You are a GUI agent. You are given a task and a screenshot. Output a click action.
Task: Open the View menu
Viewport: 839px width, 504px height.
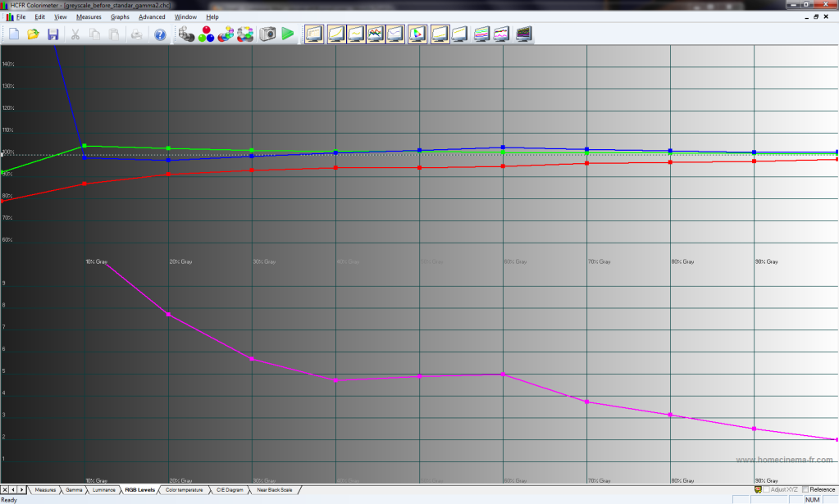point(61,17)
